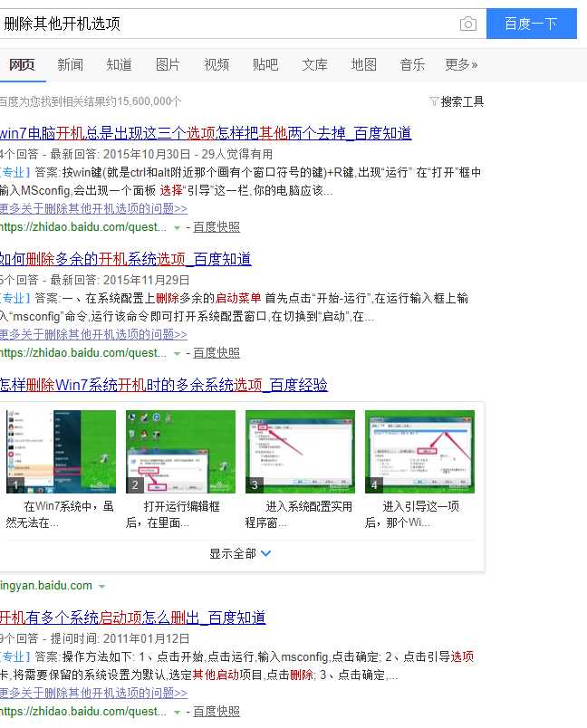The image size is (587, 728).
Task: Switch to the 地图 tab
Action: point(363,64)
